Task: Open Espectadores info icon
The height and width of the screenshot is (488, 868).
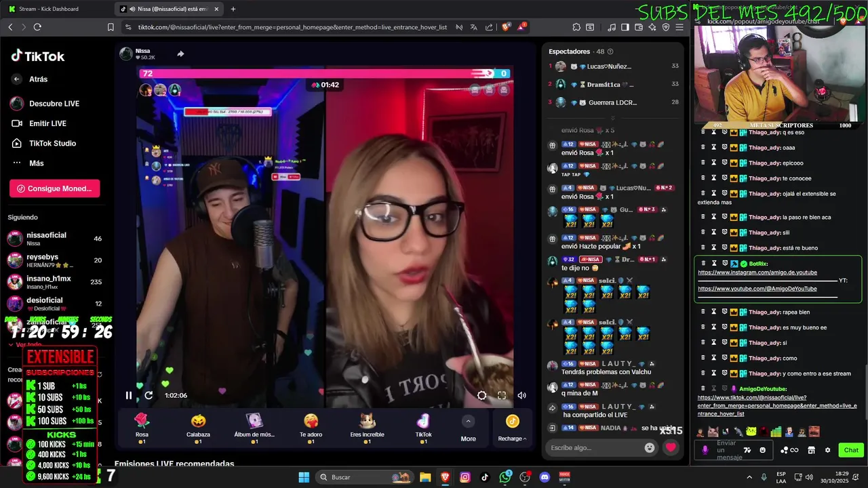Action: (x=610, y=52)
